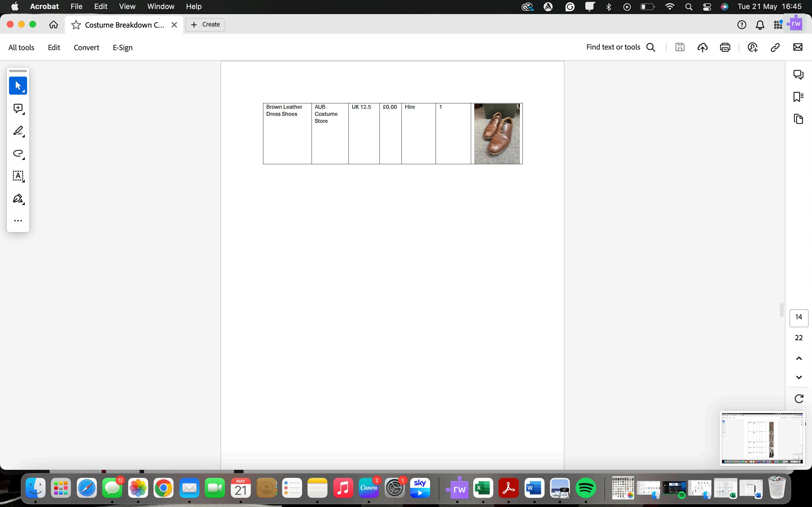Open the All tools panel
This screenshot has height=507, width=812.
tap(21, 48)
